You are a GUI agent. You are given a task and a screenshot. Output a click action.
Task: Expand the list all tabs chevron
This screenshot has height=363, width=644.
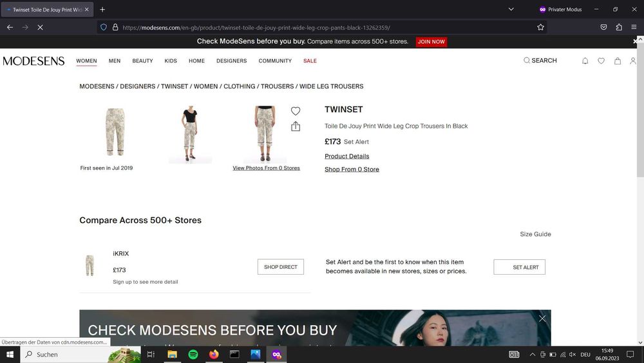pyautogui.click(x=511, y=9)
